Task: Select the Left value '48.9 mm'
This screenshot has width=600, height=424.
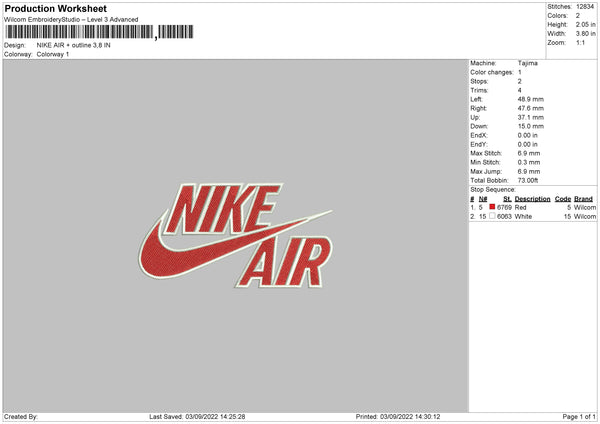Action: coord(531,99)
